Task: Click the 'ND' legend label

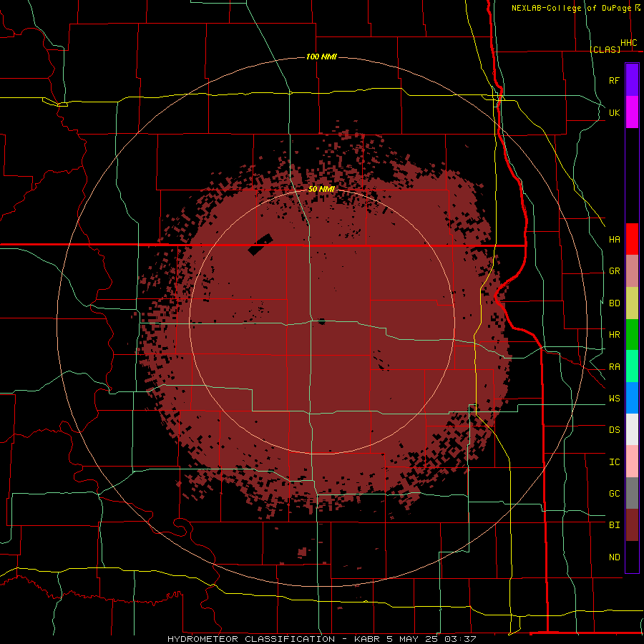Action: [x=614, y=557]
